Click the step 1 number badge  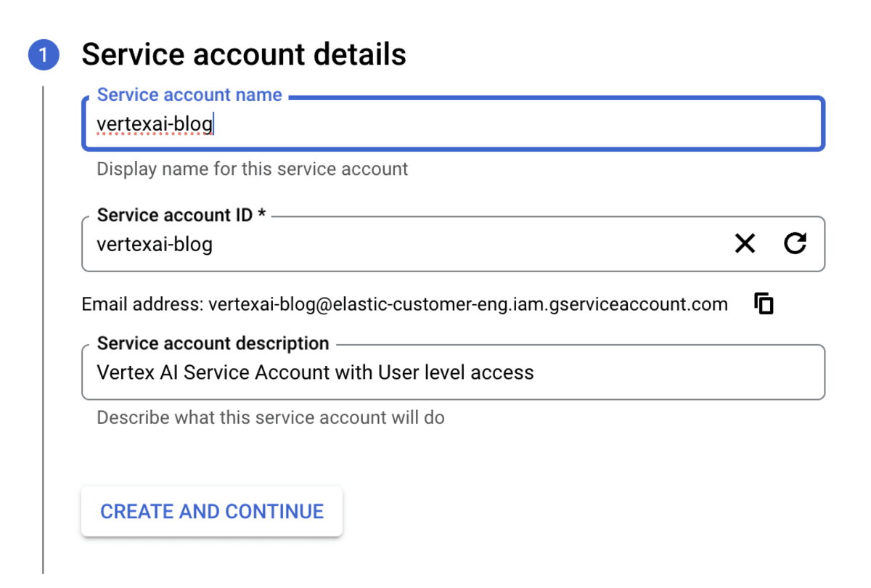point(44,55)
